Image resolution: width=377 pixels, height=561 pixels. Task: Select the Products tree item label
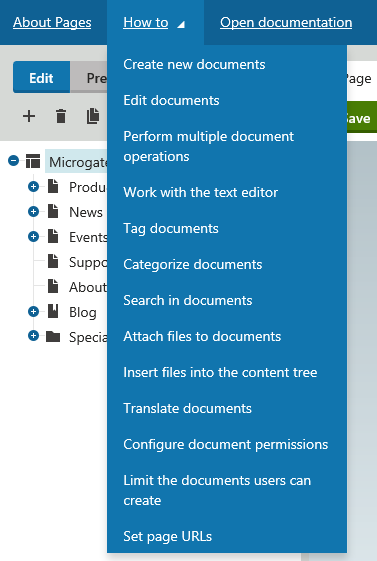pyautogui.click(x=88, y=187)
